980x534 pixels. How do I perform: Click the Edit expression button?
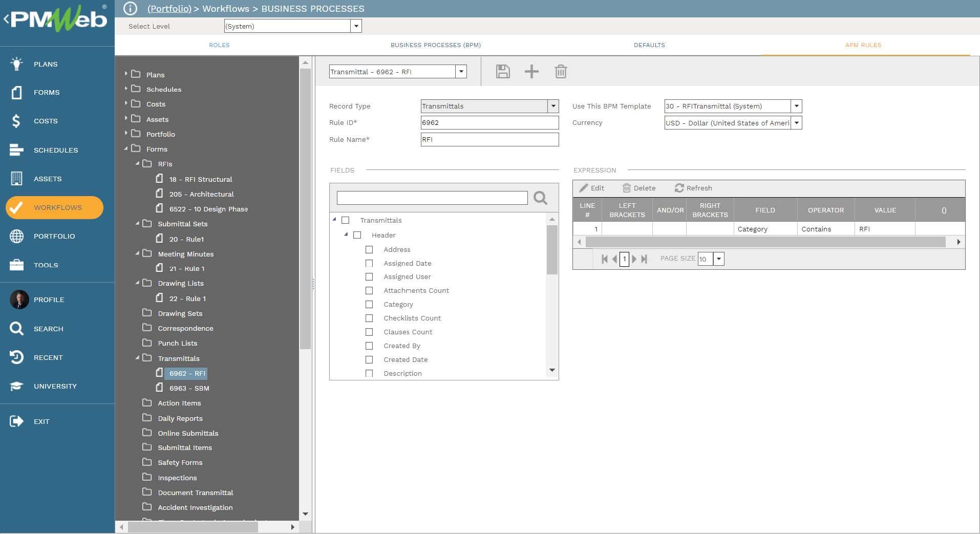point(592,188)
